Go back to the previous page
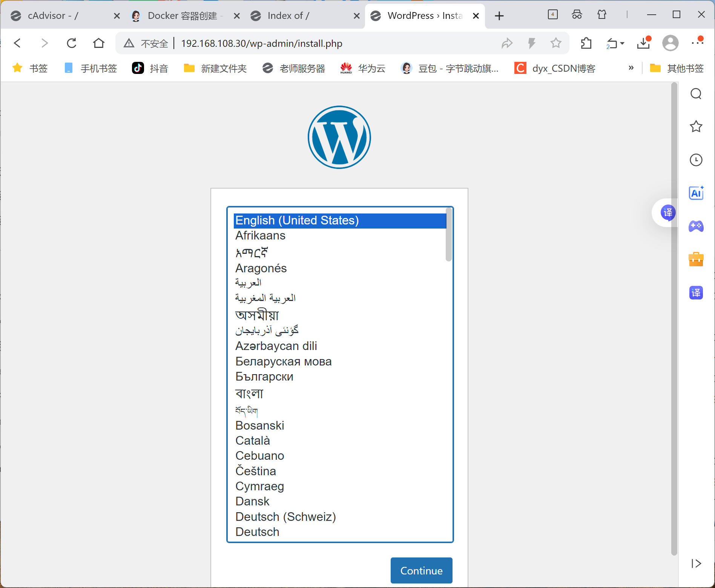The image size is (715, 588). coord(17,43)
